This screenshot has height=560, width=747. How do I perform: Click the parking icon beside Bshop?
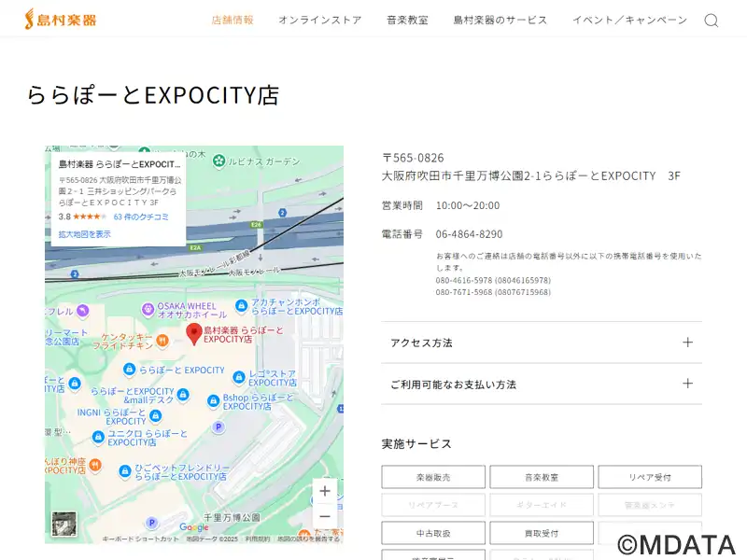pyautogui.click(x=218, y=427)
